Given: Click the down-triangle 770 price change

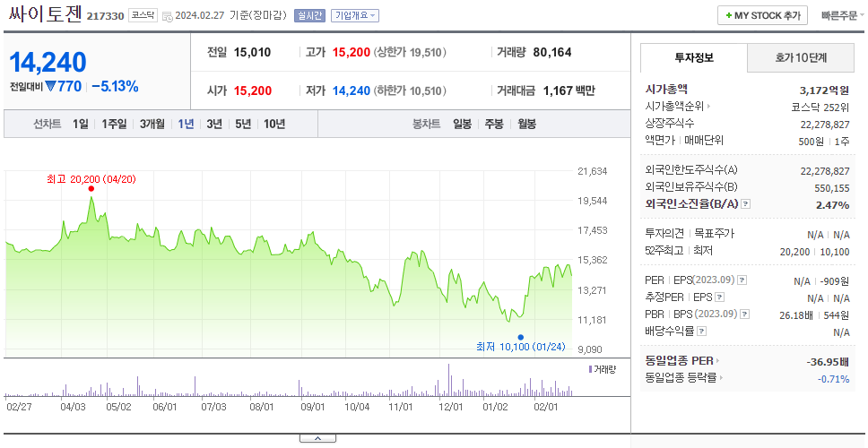Looking at the screenshot, I should pyautogui.click(x=63, y=87).
